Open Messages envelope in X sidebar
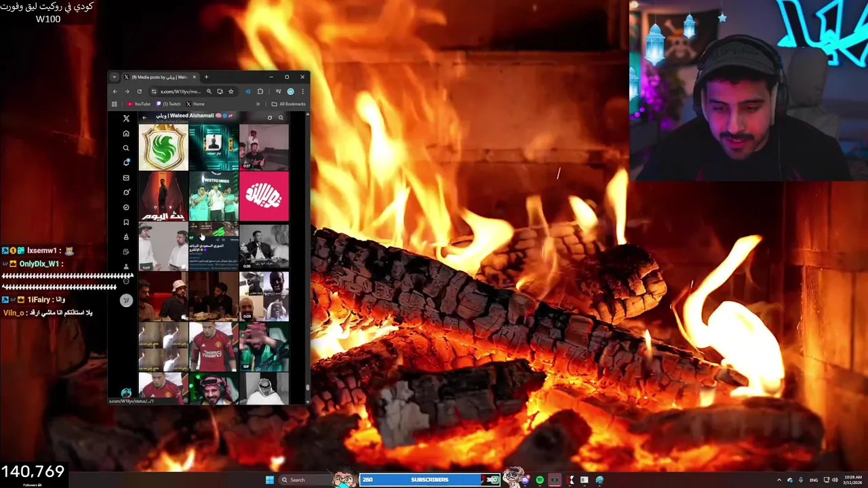The image size is (868, 488). (126, 178)
